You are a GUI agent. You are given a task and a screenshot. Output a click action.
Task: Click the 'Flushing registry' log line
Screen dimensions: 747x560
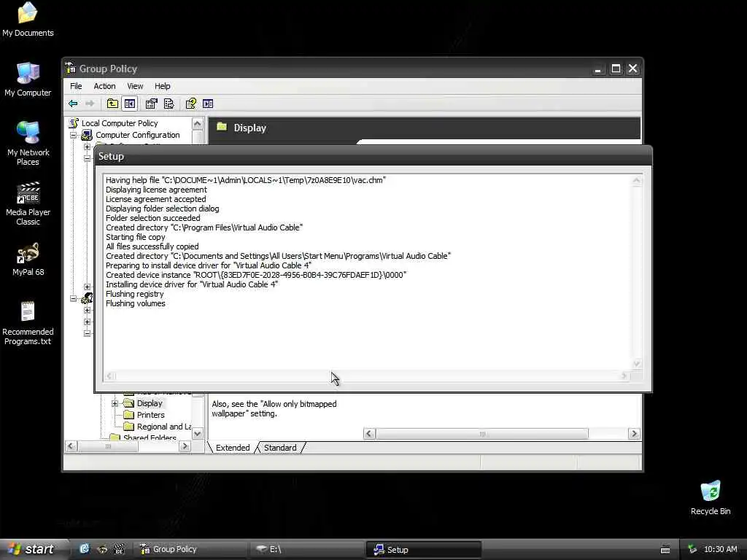click(x=134, y=294)
